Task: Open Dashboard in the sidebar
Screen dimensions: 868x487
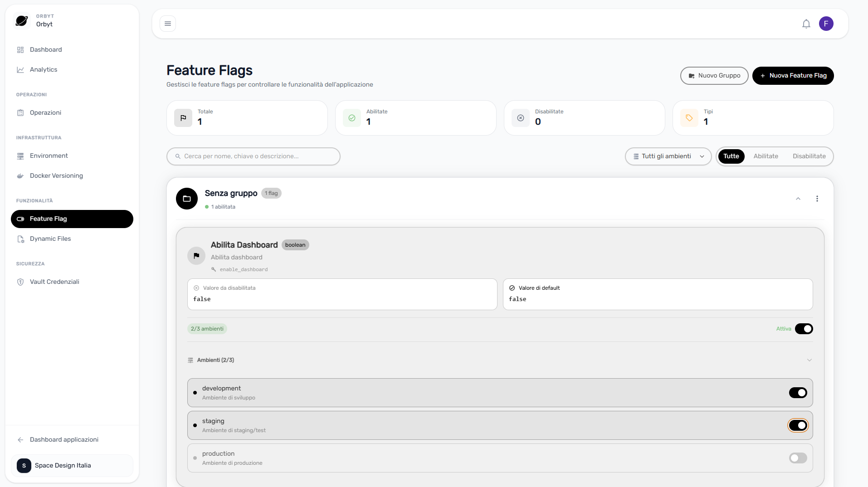Action: (x=72, y=50)
